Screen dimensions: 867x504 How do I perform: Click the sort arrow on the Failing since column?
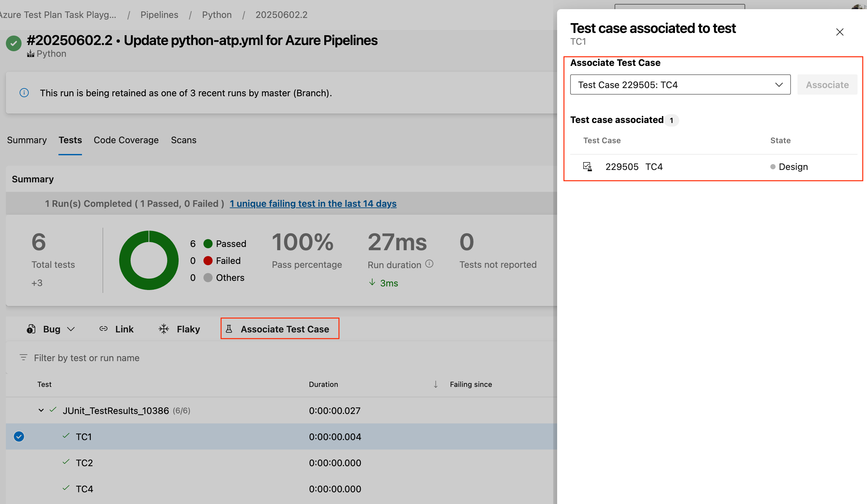click(436, 384)
